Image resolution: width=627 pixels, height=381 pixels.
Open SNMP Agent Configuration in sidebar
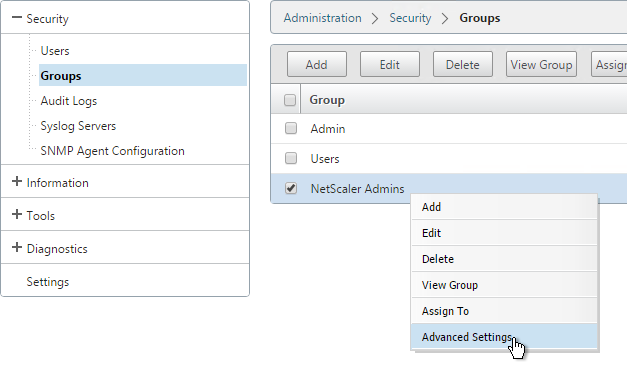pos(112,151)
